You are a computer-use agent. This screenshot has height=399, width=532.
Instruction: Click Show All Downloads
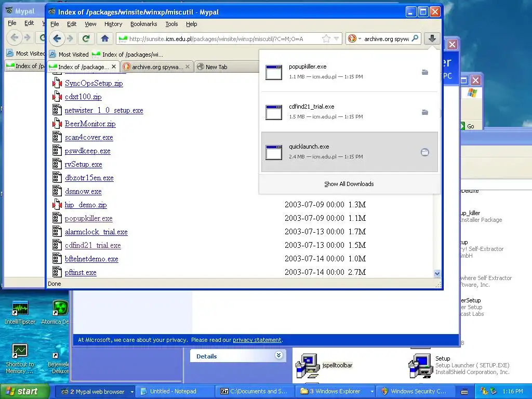tap(349, 184)
